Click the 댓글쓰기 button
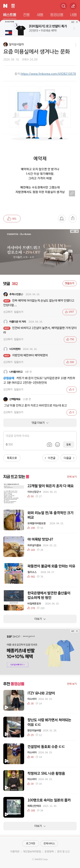 70,283
